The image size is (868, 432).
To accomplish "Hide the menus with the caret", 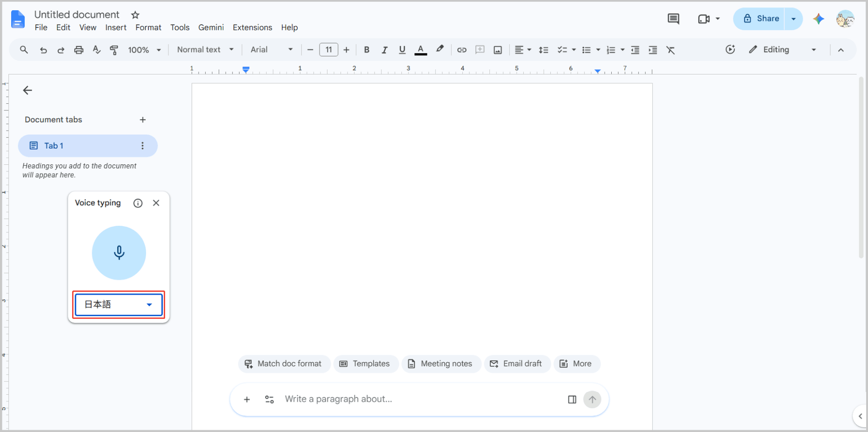I will (x=841, y=50).
